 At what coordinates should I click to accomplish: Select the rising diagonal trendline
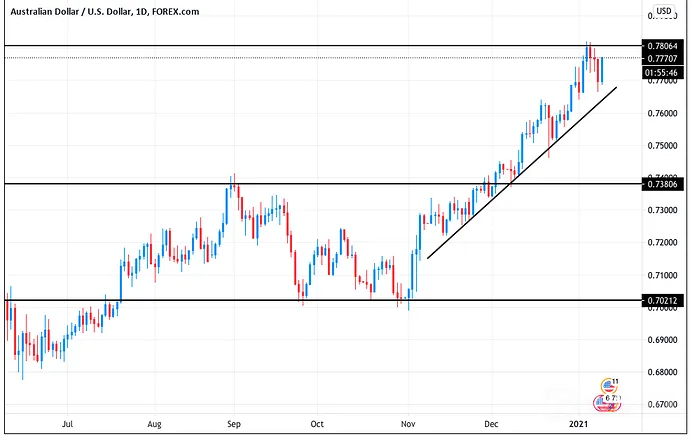[522, 173]
